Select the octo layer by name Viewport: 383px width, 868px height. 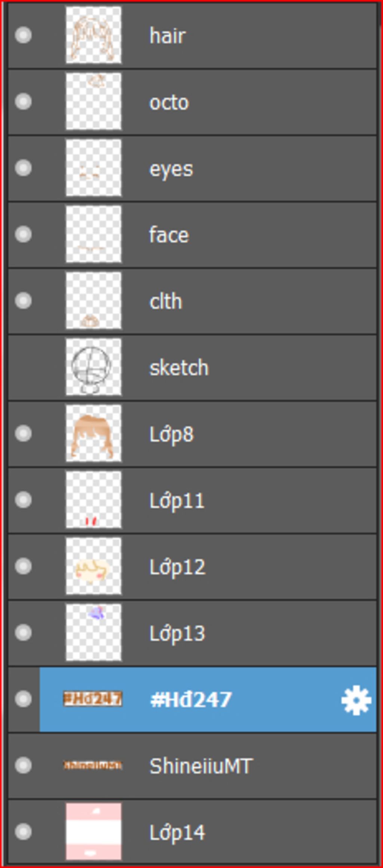169,103
